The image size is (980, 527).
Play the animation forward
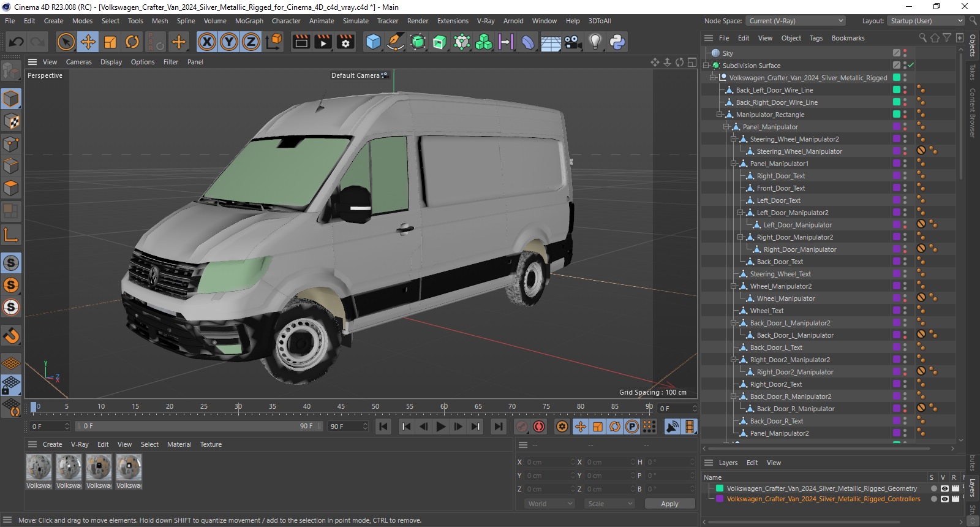click(441, 427)
